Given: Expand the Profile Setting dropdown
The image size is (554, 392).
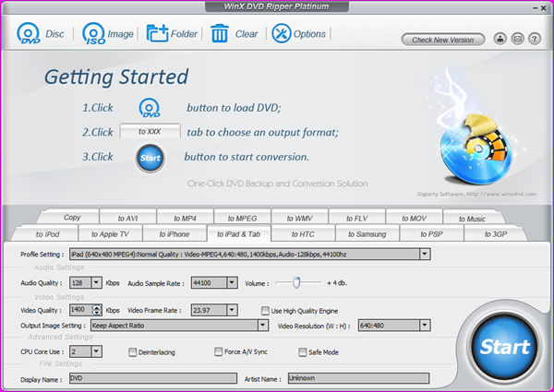Looking at the screenshot, I should click(x=425, y=254).
